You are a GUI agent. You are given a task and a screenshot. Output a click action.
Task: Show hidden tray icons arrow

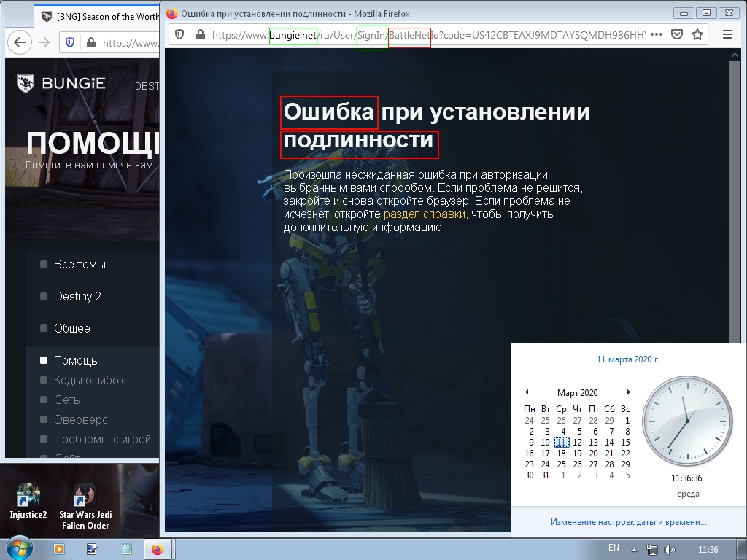coord(634,550)
